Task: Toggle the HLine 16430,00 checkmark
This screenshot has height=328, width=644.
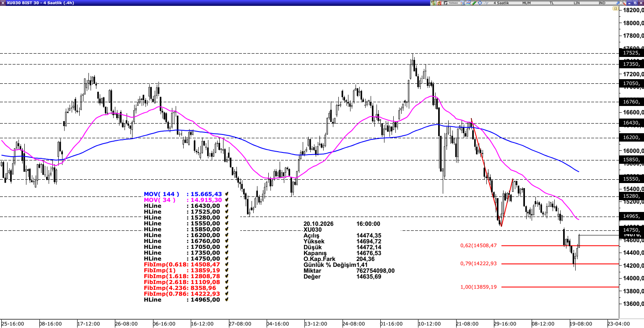Action: click(227, 206)
